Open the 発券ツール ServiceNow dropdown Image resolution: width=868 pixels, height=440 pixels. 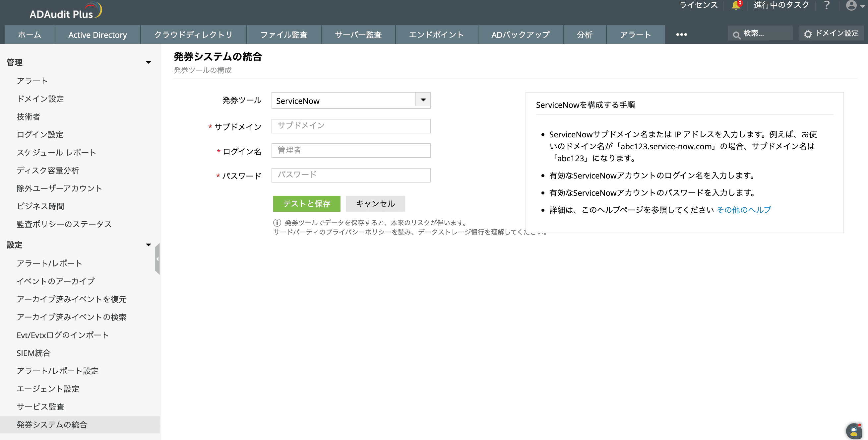[x=423, y=100]
